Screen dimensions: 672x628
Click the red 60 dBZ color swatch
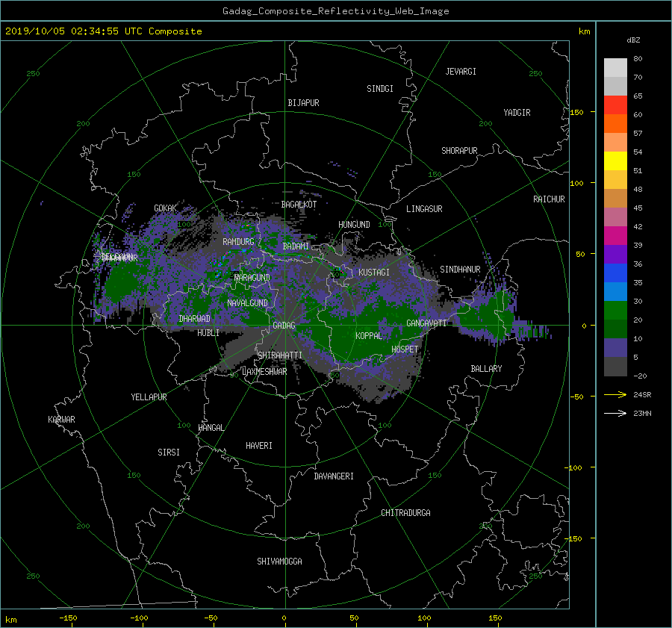click(615, 105)
